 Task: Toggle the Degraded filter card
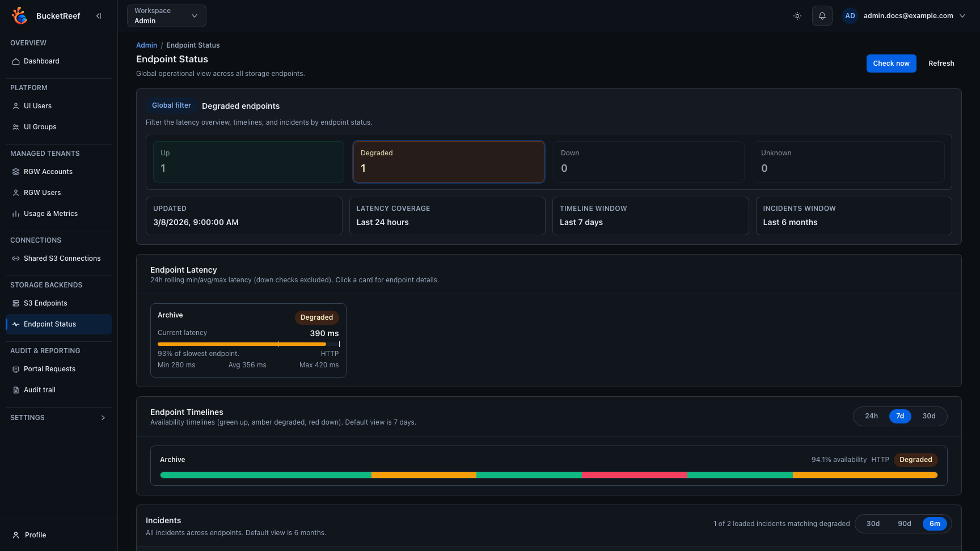[x=449, y=162]
